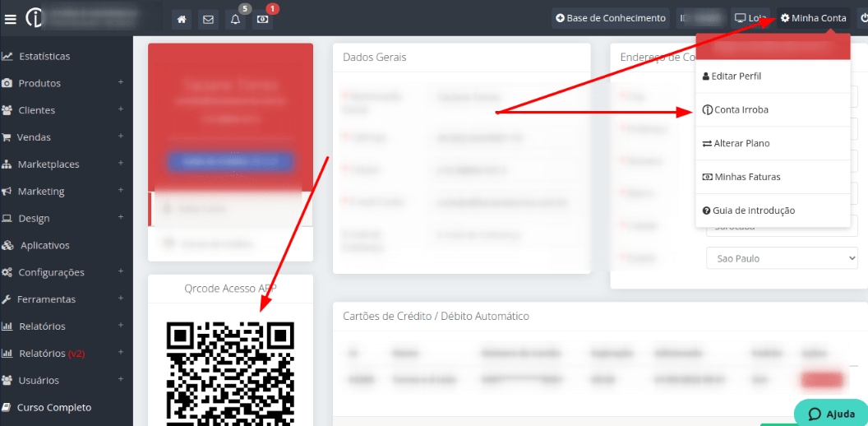Screen dimensions: 868x426
Task: Click the Base de Conhecimento plus icon
Action: (x=561, y=18)
